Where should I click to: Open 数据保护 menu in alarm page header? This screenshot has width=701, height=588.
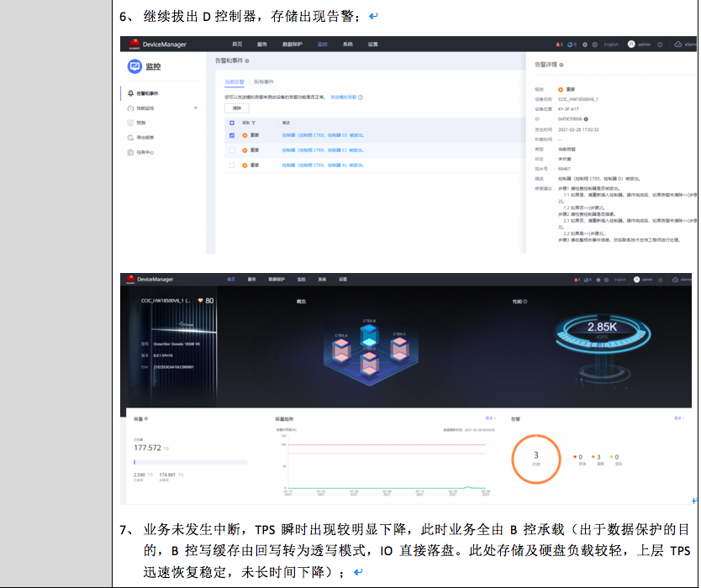pos(293,44)
